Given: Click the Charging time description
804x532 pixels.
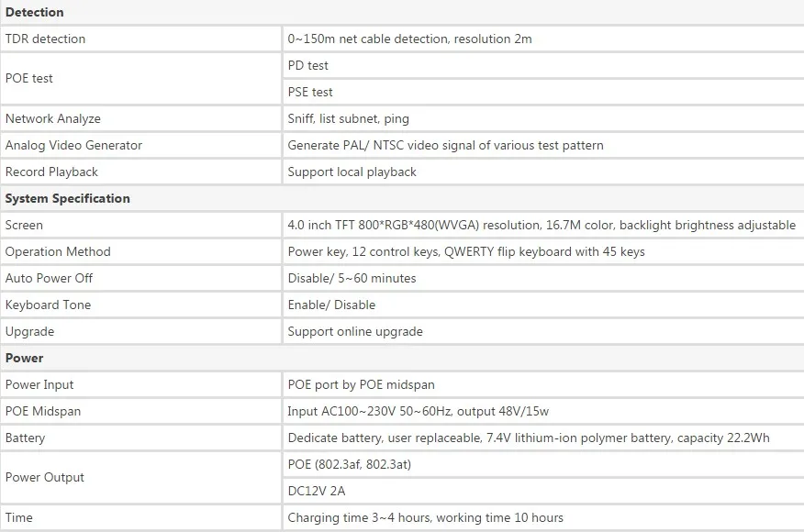Looking at the screenshot, I should click(x=425, y=517).
